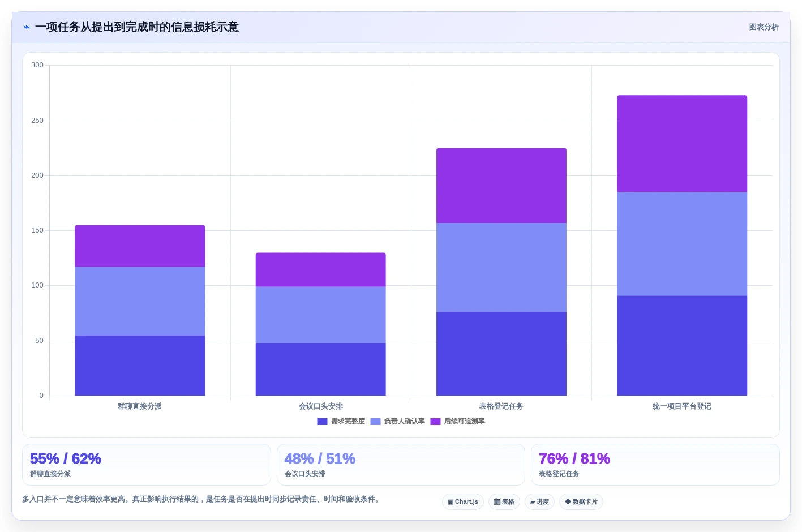Toggle the 负责人确认率 legend swatch
Screen dimensions: 802x532
[375, 422]
